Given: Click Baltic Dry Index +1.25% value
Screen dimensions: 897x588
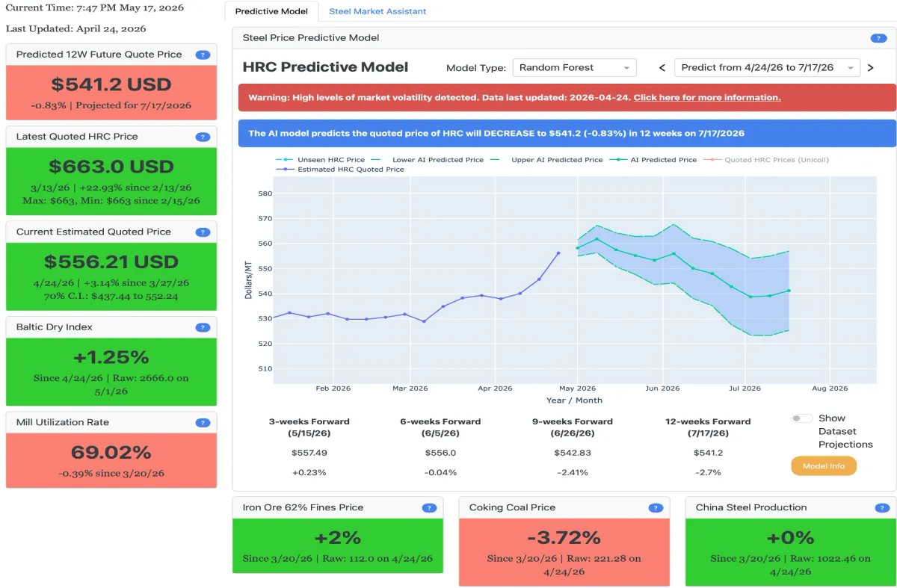Looking at the screenshot, I should tap(111, 357).
